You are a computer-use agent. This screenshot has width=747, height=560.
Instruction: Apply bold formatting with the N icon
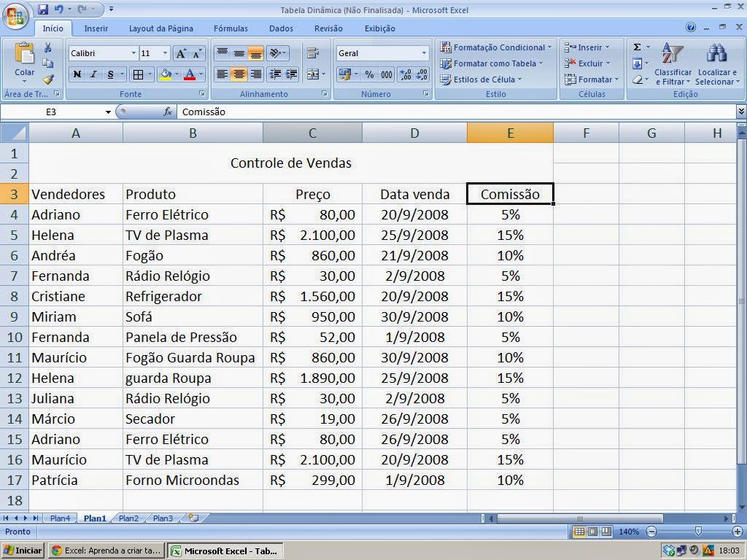77,74
